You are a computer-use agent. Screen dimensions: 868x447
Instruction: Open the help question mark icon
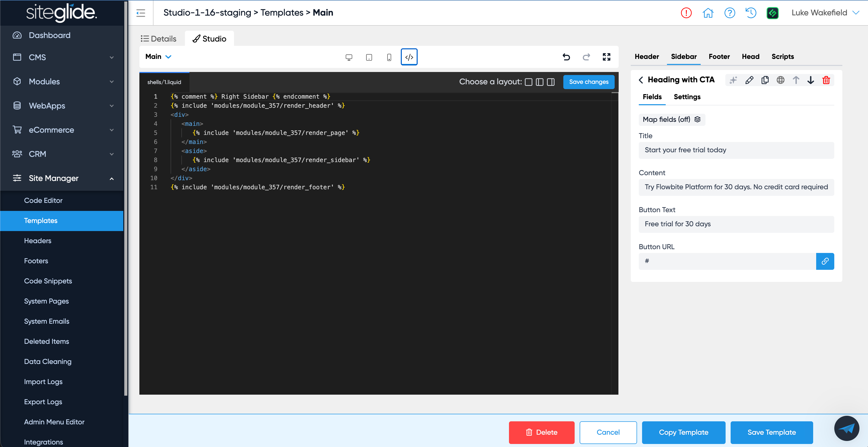tap(730, 13)
